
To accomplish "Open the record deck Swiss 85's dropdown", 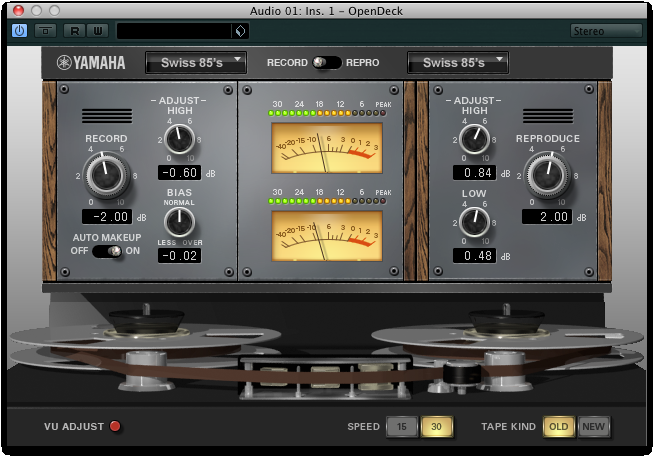I will [195, 63].
